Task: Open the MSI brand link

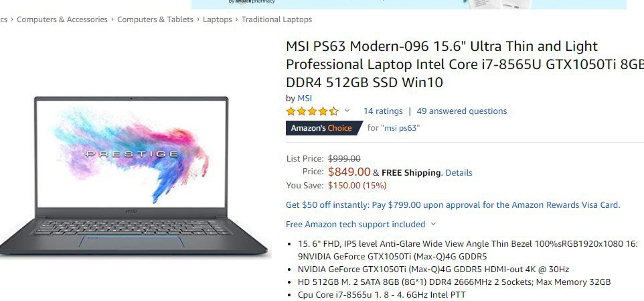Action: click(305, 99)
